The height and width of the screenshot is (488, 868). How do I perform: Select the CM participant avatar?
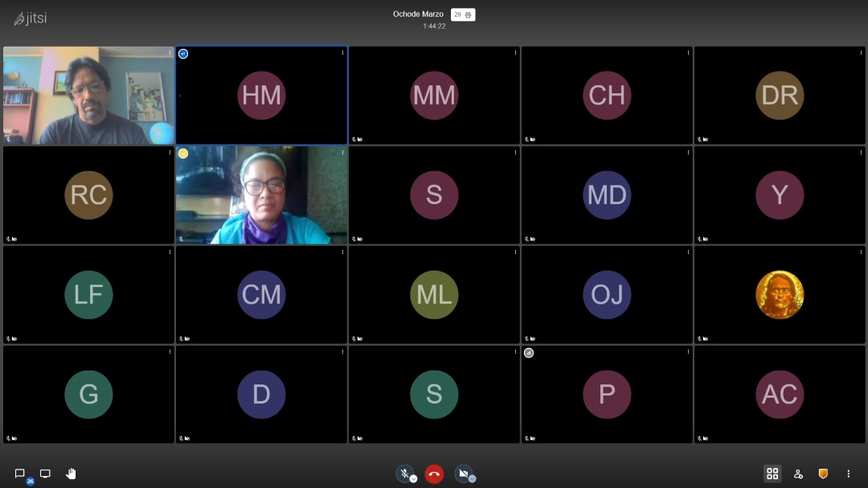coord(261,295)
